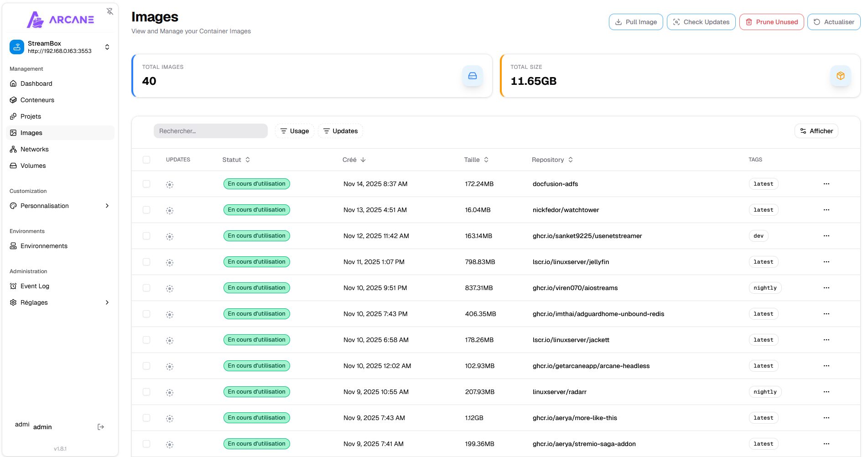The image size is (868, 457).
Task: Check the box for ghcr.io/sanket9225/usenetstreamer row
Action: [146, 236]
